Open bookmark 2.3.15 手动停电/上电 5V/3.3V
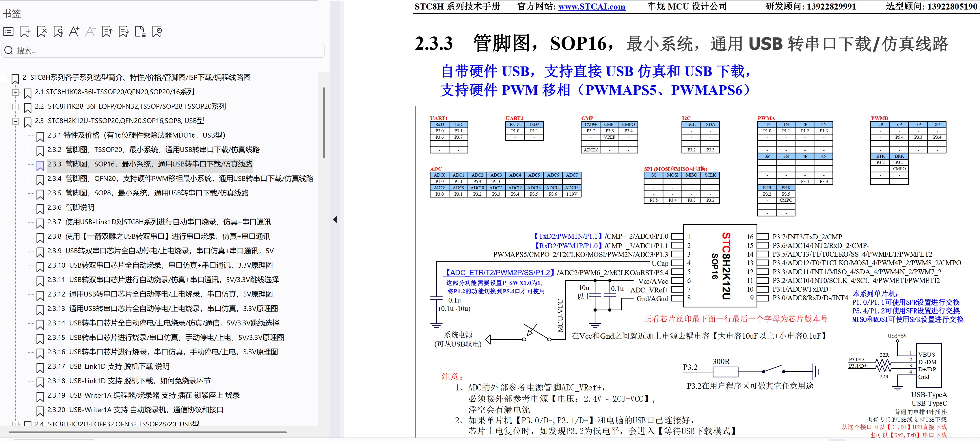 pos(165,338)
